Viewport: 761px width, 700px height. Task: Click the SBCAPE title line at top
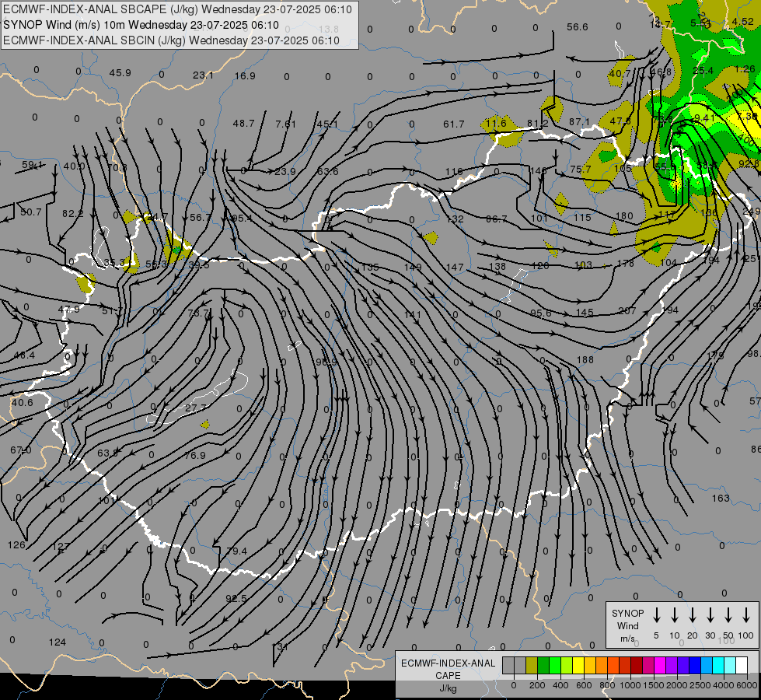click(177, 9)
